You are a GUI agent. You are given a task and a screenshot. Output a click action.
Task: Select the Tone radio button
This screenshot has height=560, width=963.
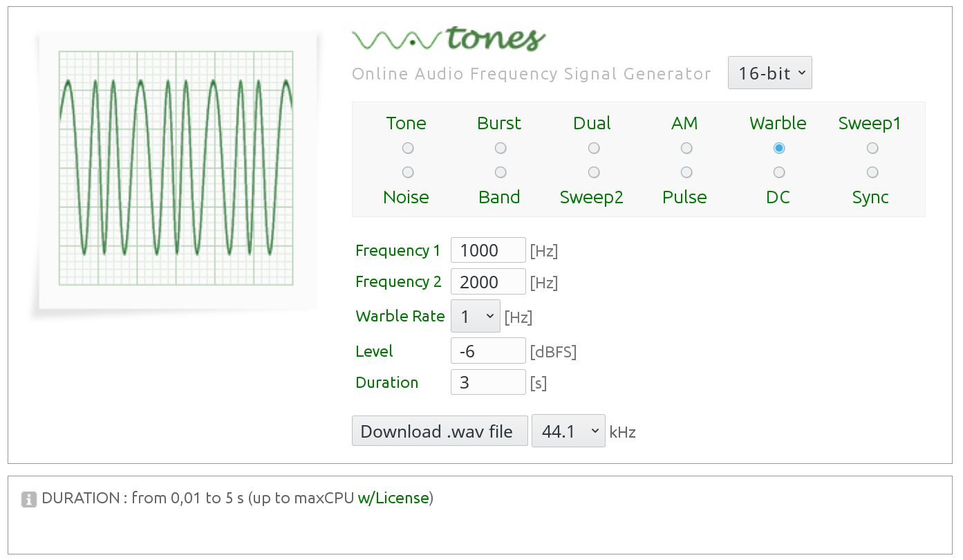tap(408, 148)
